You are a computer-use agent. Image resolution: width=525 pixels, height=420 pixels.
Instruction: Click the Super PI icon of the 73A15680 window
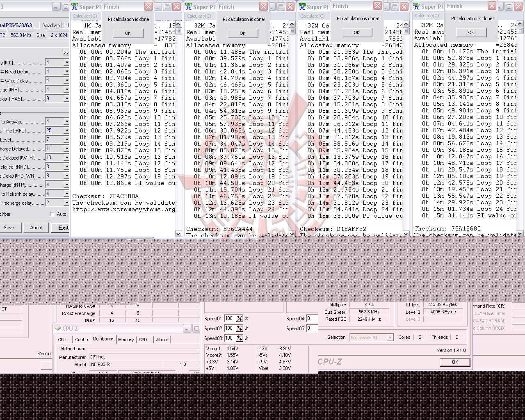coord(417,6)
